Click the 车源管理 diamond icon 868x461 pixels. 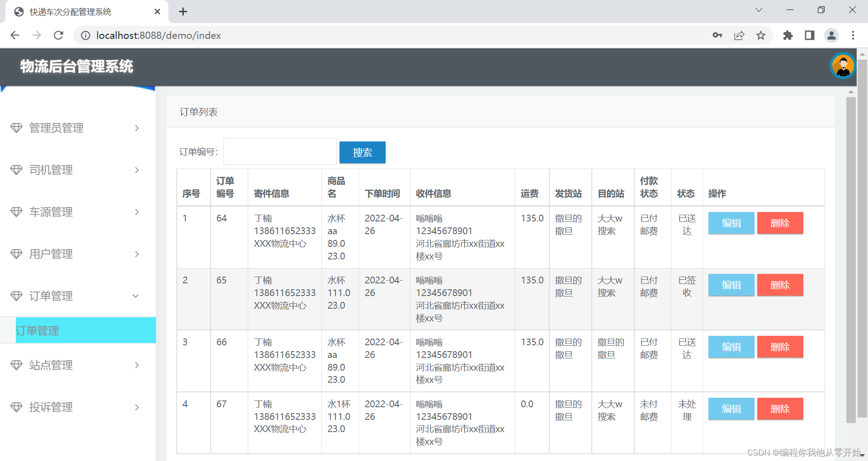(x=16, y=212)
